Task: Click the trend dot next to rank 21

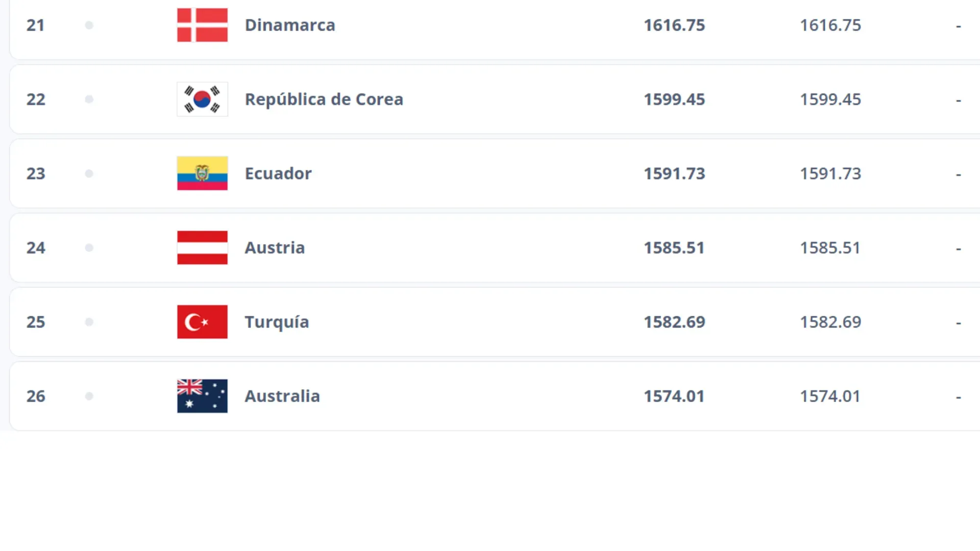Action: (89, 24)
